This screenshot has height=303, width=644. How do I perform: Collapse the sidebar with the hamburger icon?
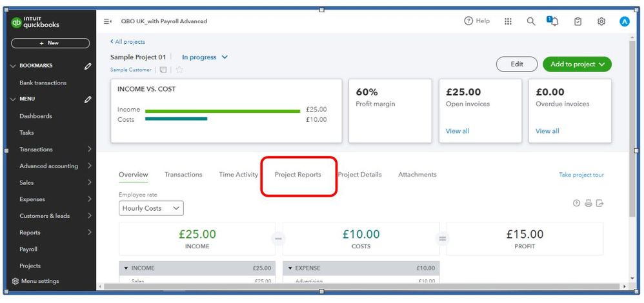108,21
